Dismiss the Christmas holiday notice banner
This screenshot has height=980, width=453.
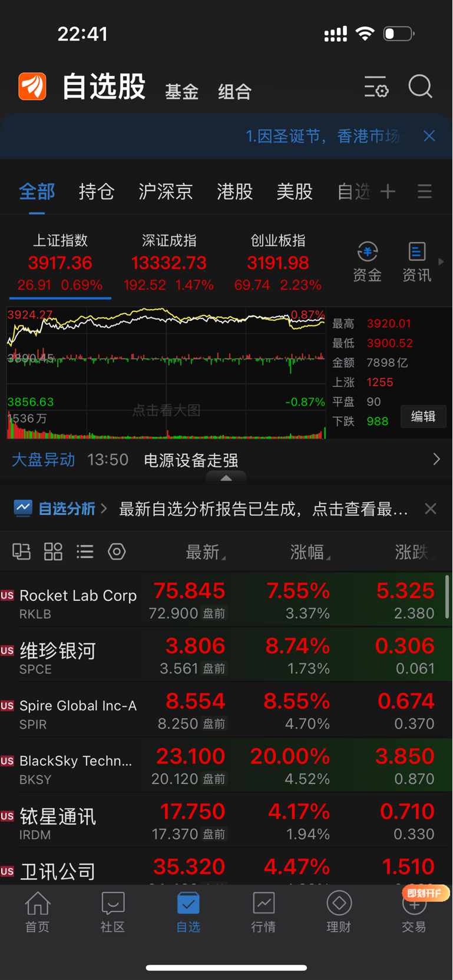coord(429,136)
